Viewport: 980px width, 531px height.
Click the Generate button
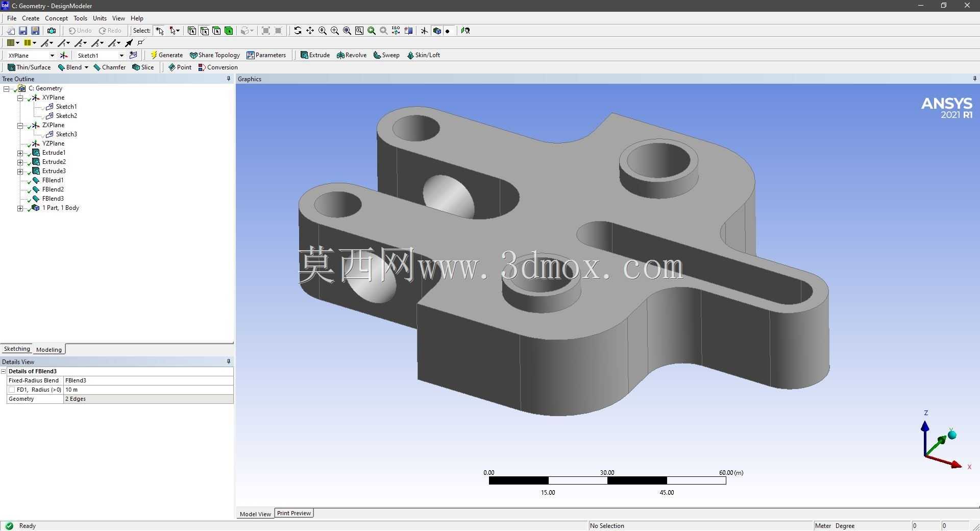click(x=166, y=55)
